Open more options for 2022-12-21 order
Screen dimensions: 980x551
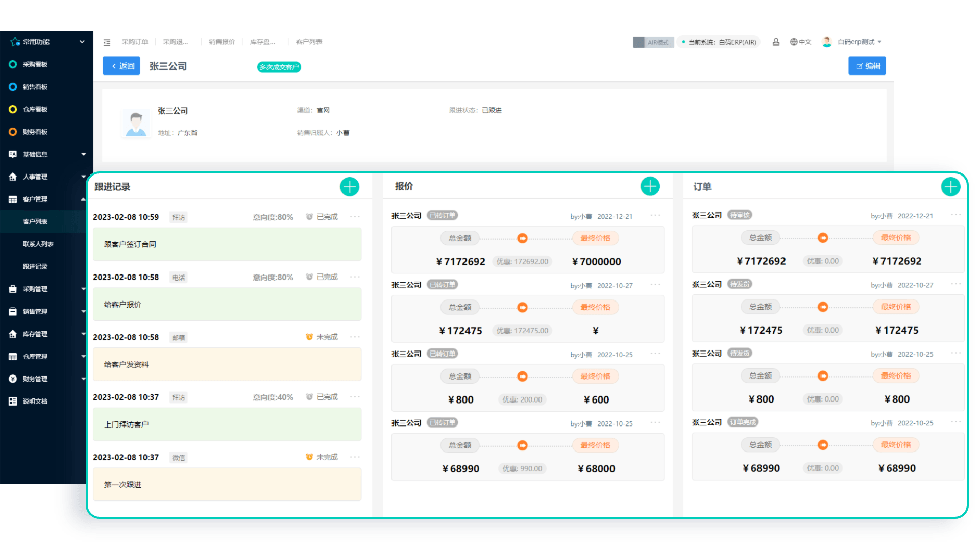956,215
